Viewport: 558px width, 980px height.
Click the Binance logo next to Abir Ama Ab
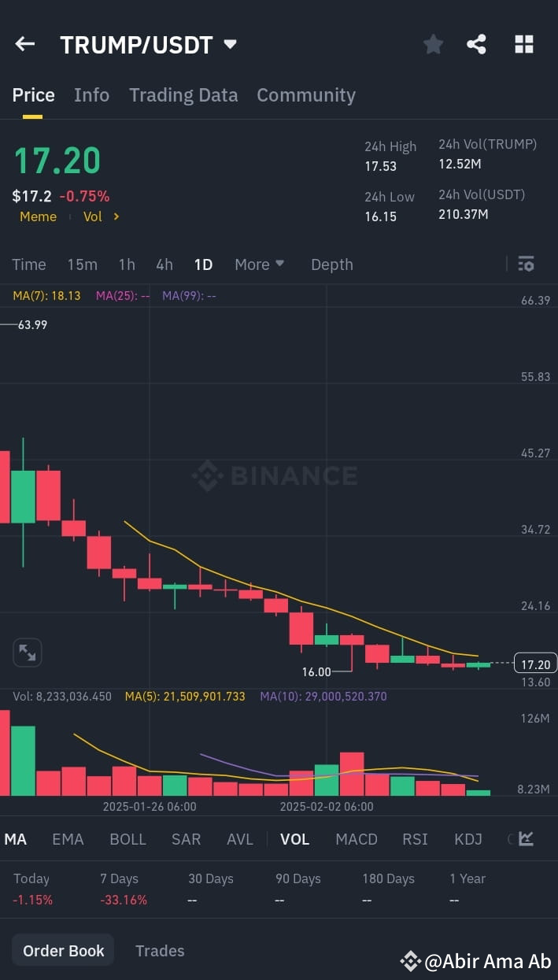click(x=410, y=960)
